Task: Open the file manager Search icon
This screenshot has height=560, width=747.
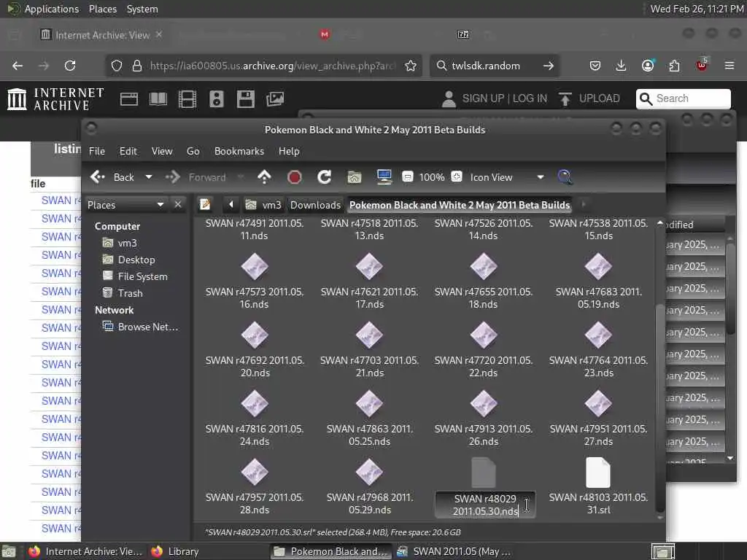Action: pos(565,177)
